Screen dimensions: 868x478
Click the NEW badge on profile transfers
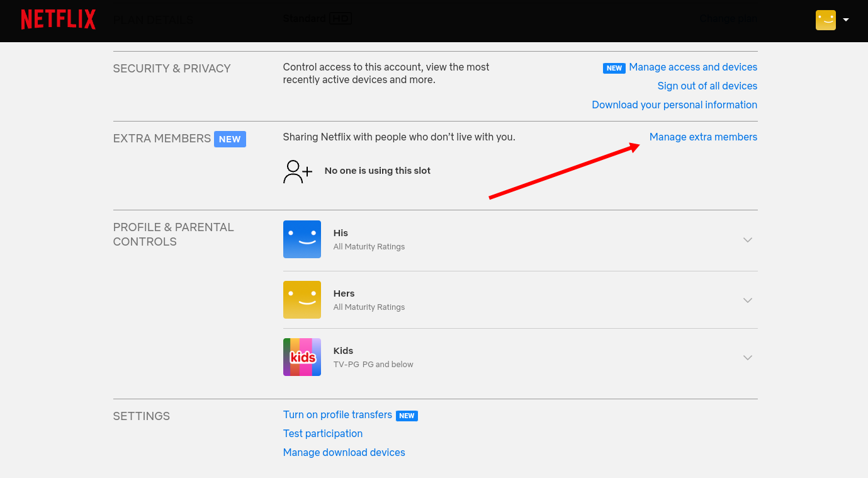click(407, 416)
